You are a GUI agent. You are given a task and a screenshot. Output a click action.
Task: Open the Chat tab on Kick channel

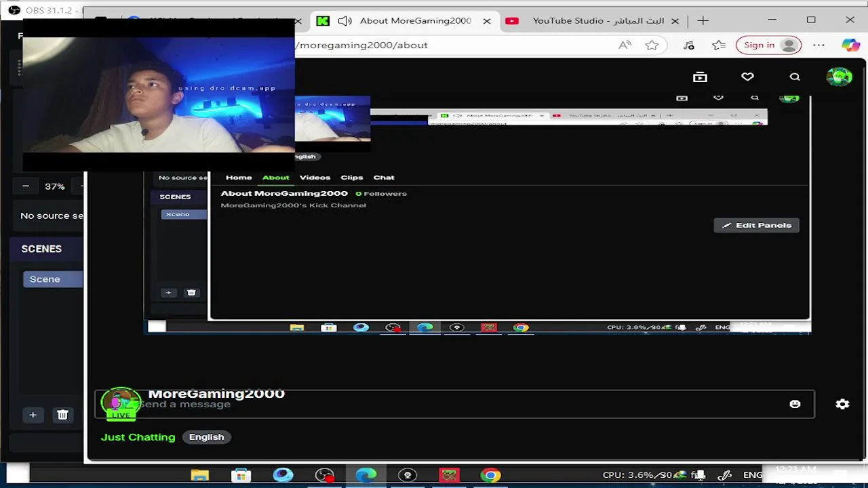(384, 178)
